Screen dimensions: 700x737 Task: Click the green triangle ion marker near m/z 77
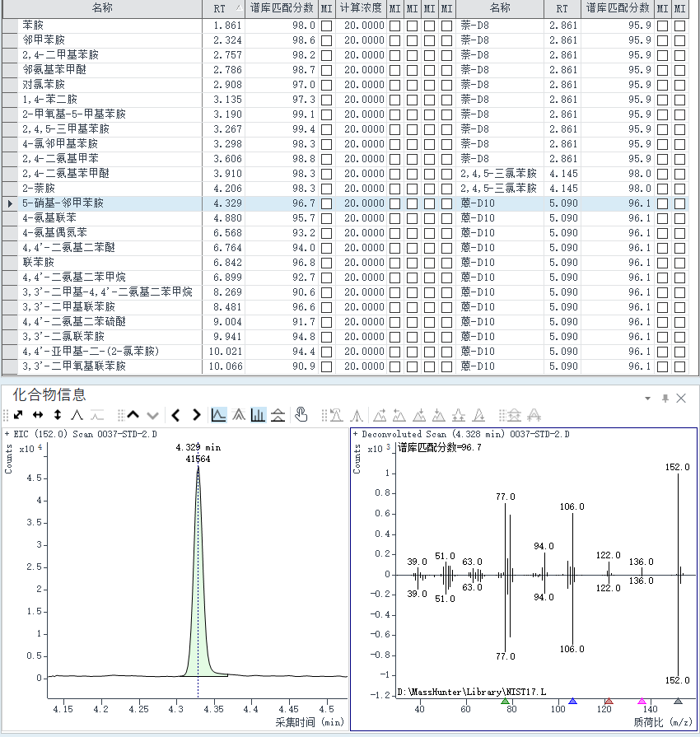pos(506,701)
